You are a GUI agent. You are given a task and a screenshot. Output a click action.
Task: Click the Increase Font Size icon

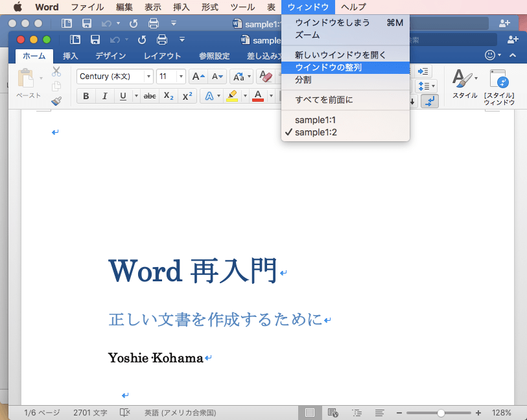point(198,76)
